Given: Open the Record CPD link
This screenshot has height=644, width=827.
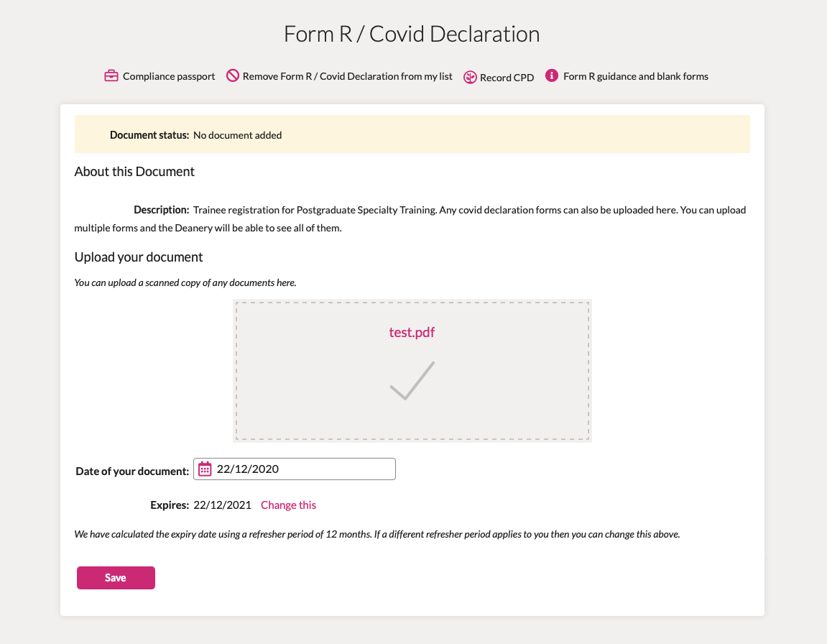Looking at the screenshot, I should point(507,78).
